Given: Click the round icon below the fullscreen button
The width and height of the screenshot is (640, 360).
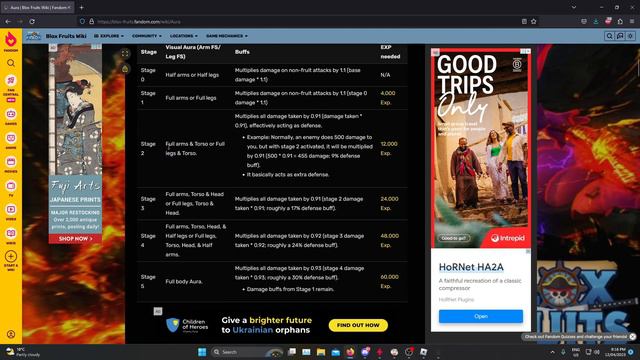Looking at the screenshot, I should coord(125,69).
